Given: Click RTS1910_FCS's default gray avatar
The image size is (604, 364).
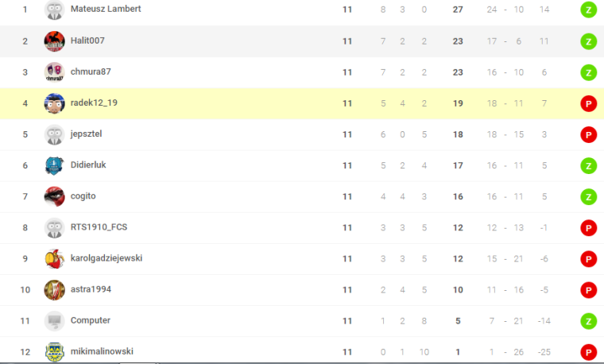Looking at the screenshot, I should pyautogui.click(x=54, y=227).
